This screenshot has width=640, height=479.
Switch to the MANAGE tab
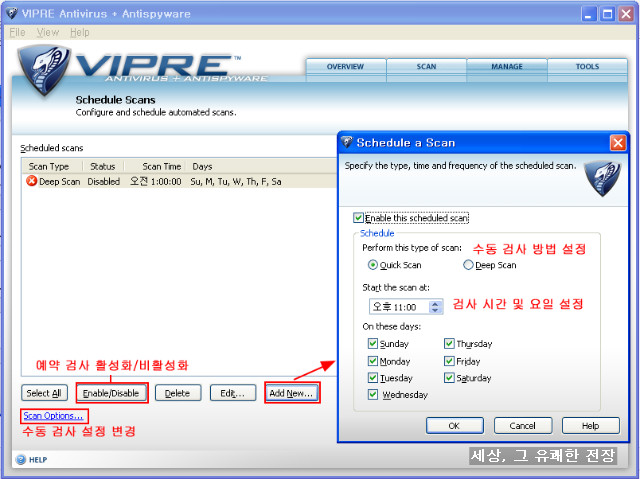(507, 67)
